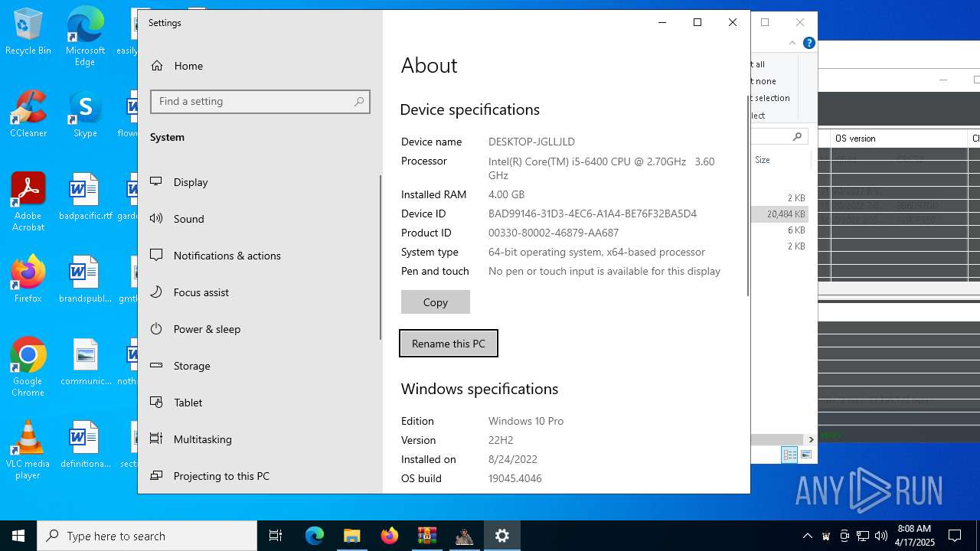Click the Display monitor icon

coord(156,181)
